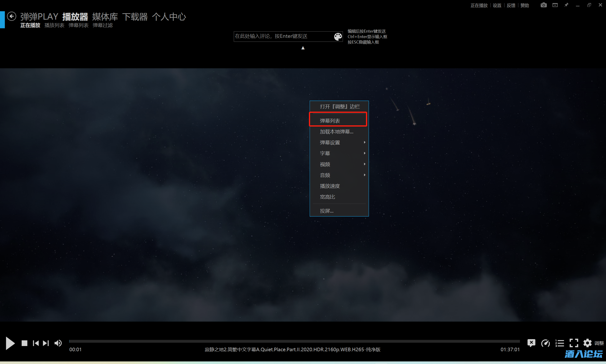Open the playback speed gauge icon
Viewport: 606px width, 364px height.
click(545, 343)
